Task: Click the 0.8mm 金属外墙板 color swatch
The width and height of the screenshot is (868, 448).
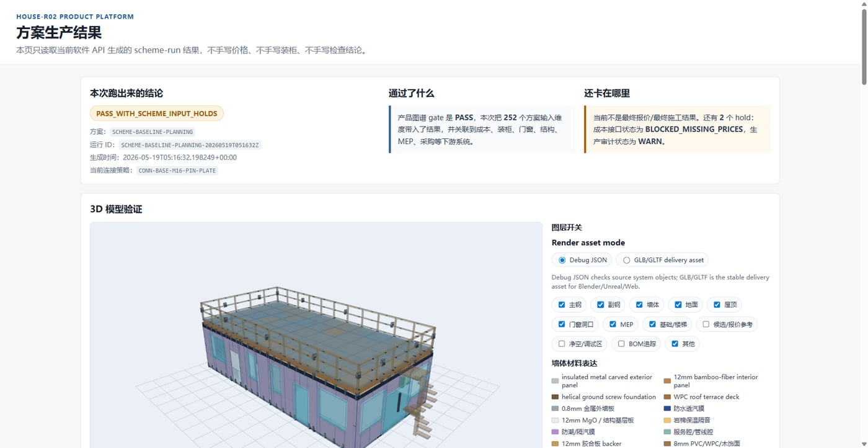Action: click(x=555, y=409)
